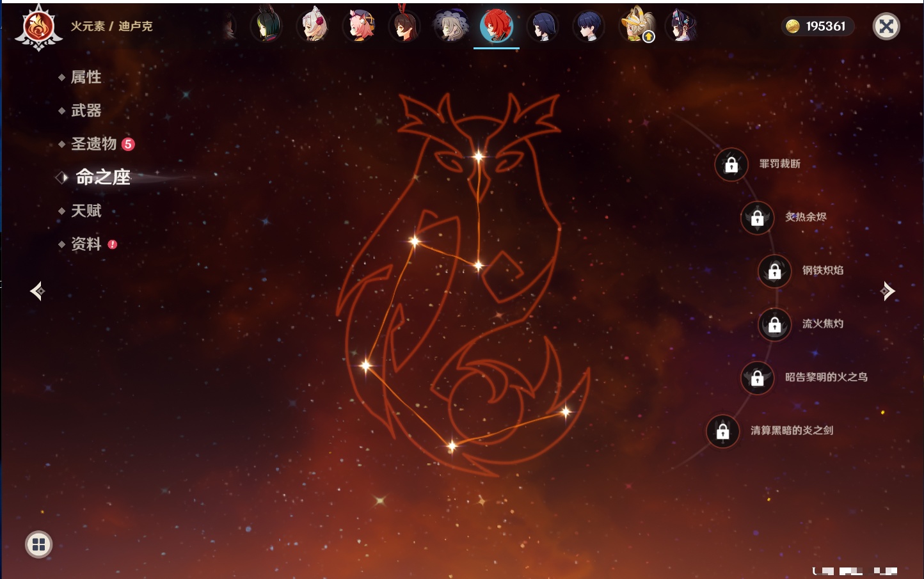Screen dimensions: 924x579
Task: Select the blonde avatar with yellow hat
Action: tap(636, 26)
